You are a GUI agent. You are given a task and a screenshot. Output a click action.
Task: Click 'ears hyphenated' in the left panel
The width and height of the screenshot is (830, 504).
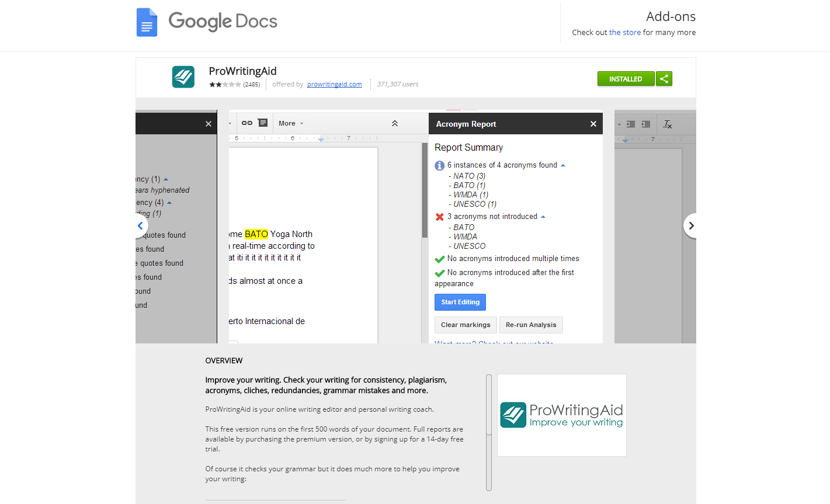162,190
